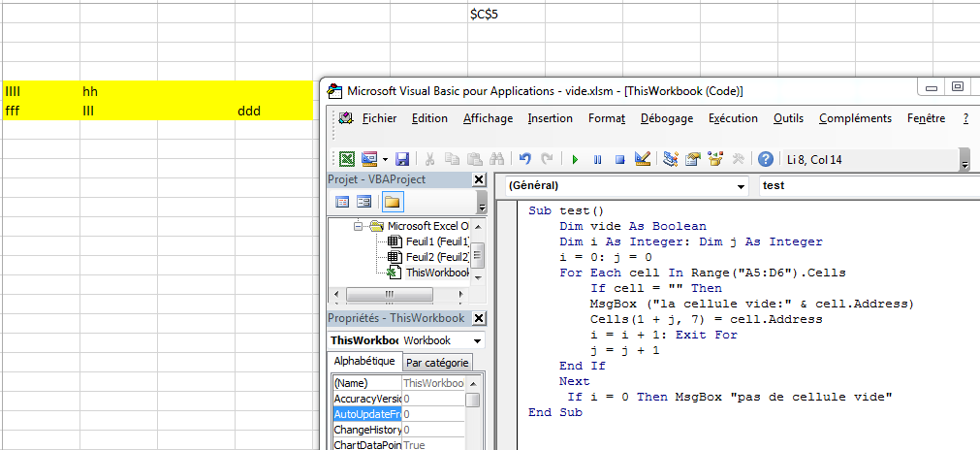This screenshot has width=980, height=450.
Task: Click the project tree scroll down arrow
Action: coord(478,277)
